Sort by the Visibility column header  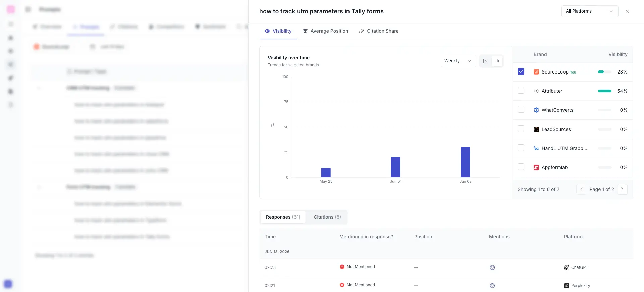pos(618,54)
